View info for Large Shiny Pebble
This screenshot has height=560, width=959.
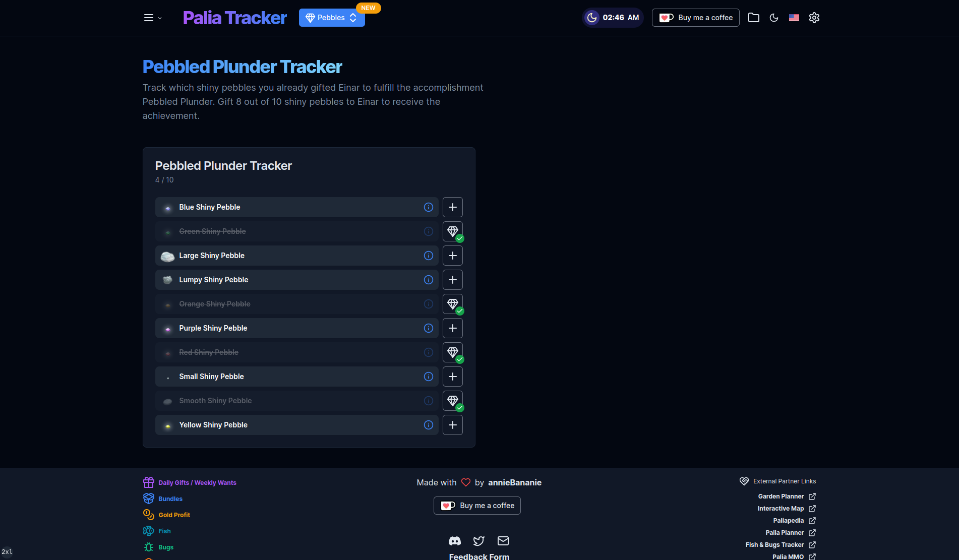pyautogui.click(x=428, y=256)
